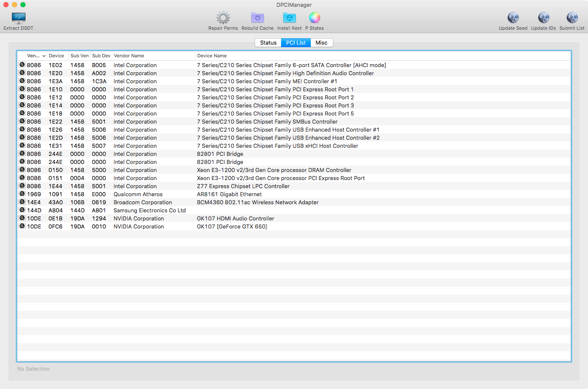The height and width of the screenshot is (389, 588).
Task: Click the Sub Dev column header
Action: (101, 56)
